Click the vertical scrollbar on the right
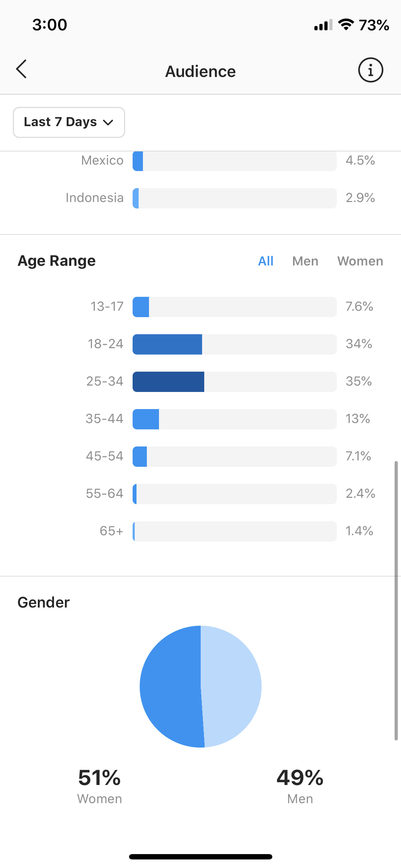The height and width of the screenshot is (868, 401). pyautogui.click(x=396, y=601)
